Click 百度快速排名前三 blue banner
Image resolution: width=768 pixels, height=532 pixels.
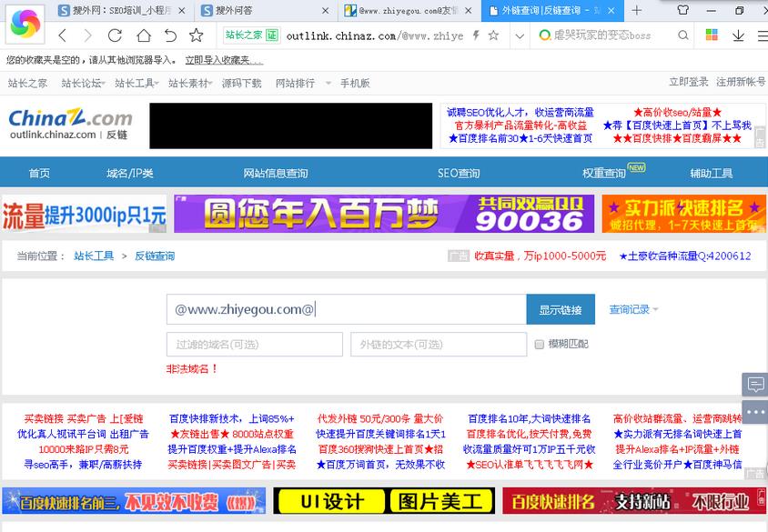134,501
